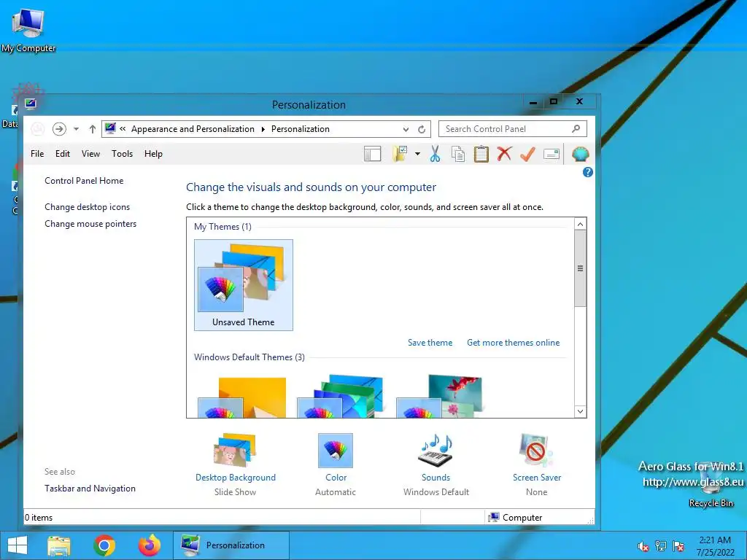Click Change desktop icons link

point(88,207)
